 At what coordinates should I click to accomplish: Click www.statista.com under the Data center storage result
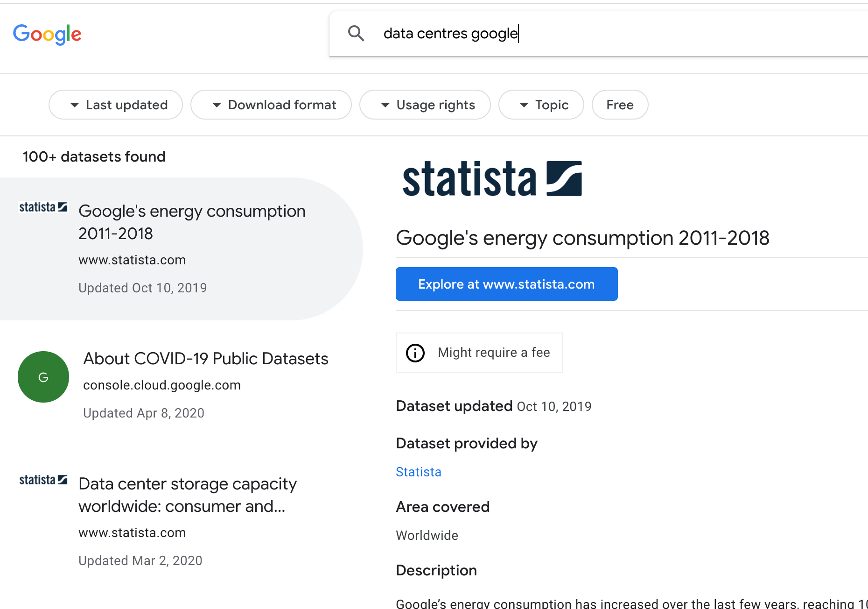(132, 533)
